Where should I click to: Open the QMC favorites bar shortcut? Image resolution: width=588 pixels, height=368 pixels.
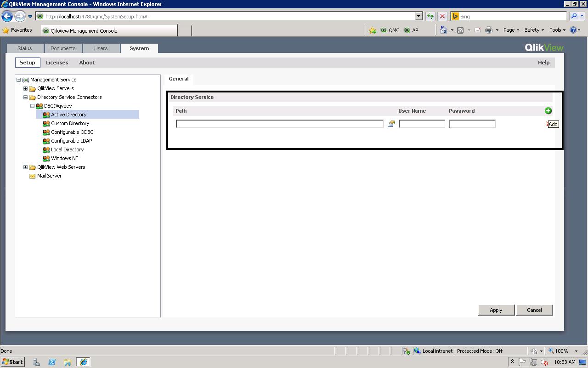(390, 30)
